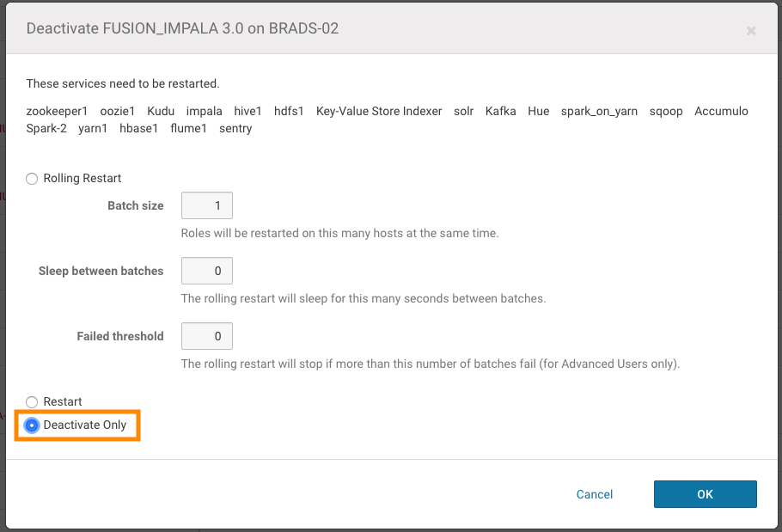Choose the Deactivate Only option

pos(30,425)
